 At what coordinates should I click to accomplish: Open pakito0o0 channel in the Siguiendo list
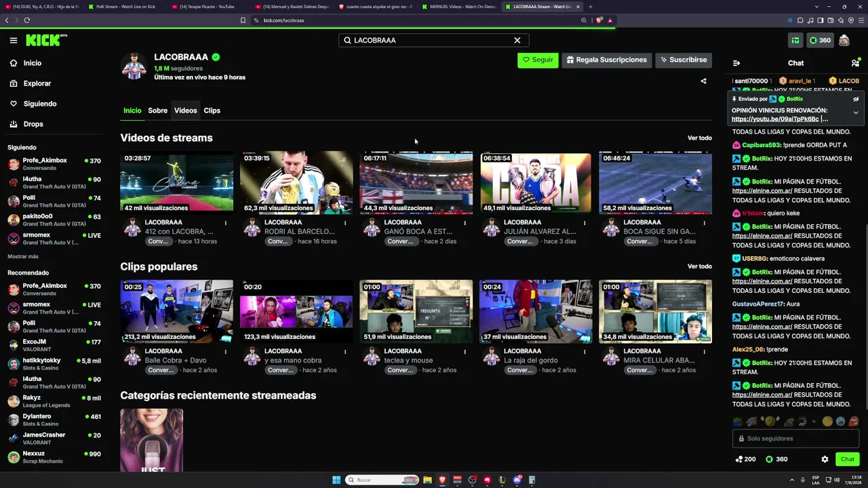54,220
